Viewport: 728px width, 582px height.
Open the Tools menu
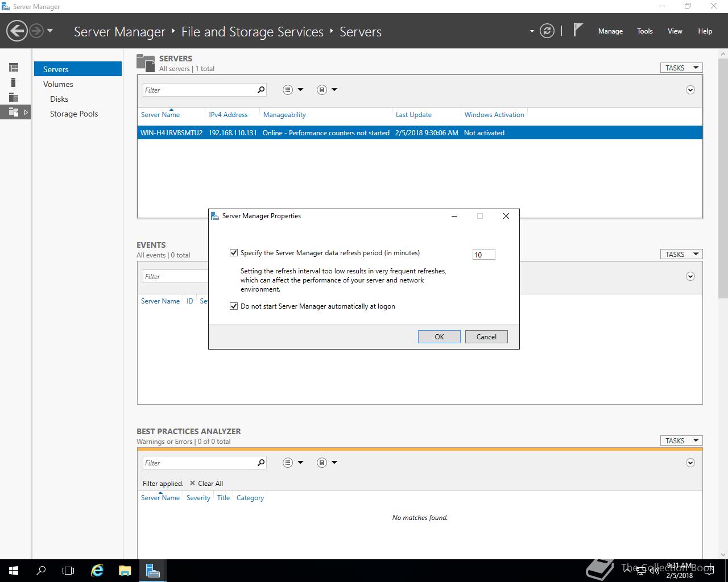click(645, 31)
